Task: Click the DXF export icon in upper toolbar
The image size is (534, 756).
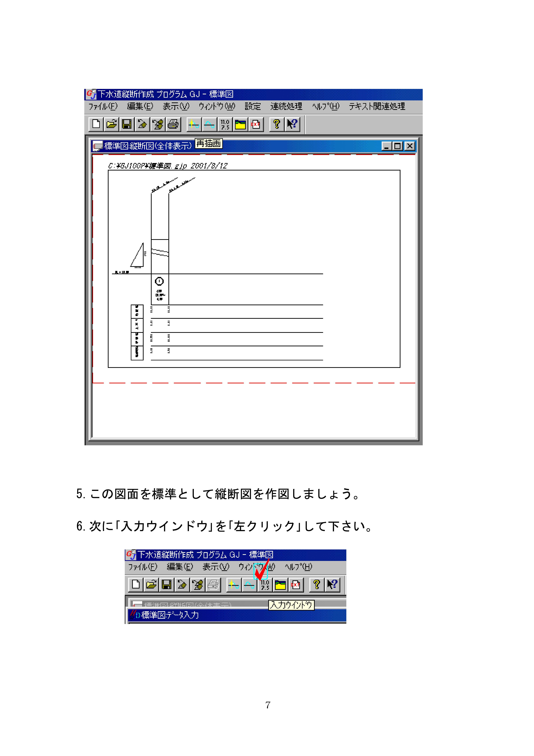Action: [256, 124]
